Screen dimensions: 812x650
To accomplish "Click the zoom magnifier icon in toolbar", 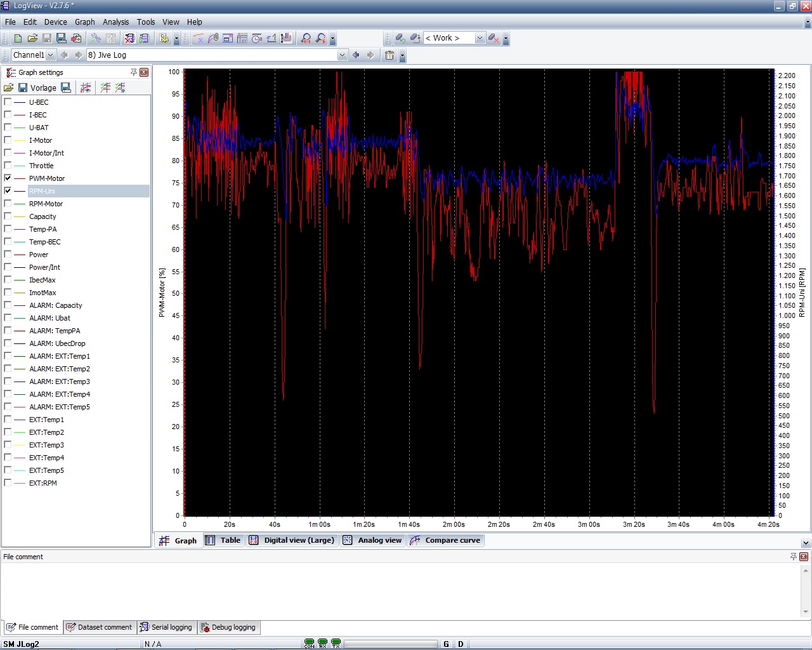I will [x=306, y=39].
